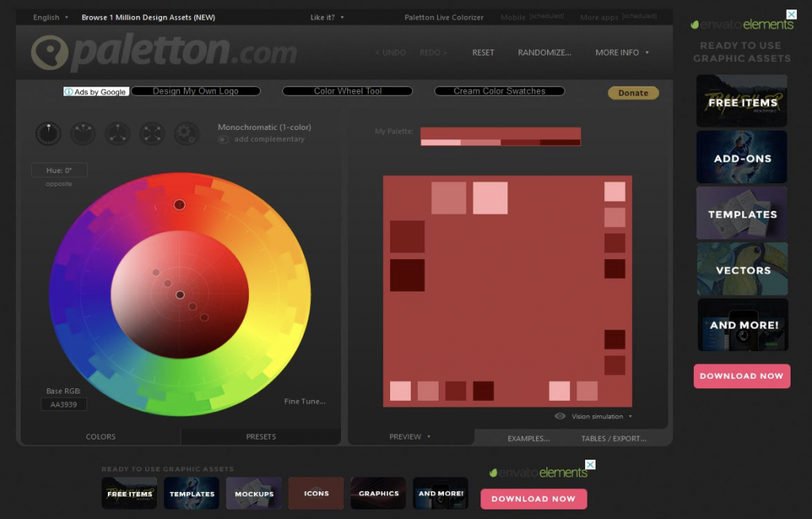Open the bottom TEMPLATES thumbnail
812x519 pixels.
coord(192,493)
